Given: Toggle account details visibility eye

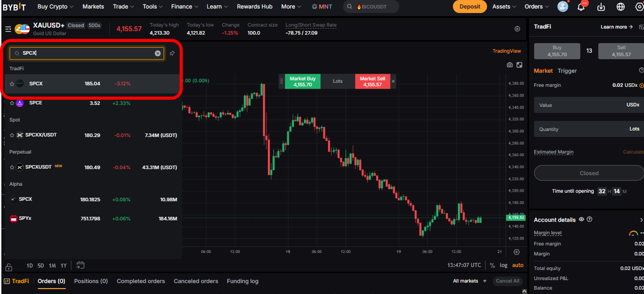Looking at the screenshot, I should 582,220.
